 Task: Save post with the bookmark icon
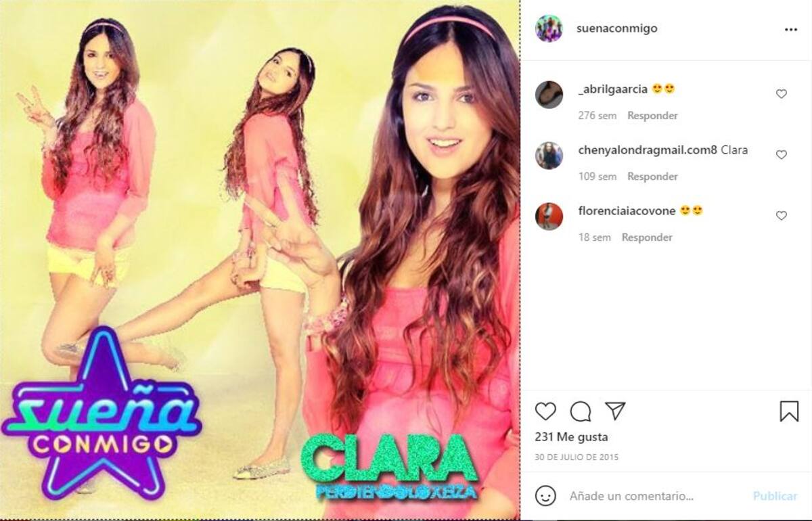pyautogui.click(x=789, y=411)
